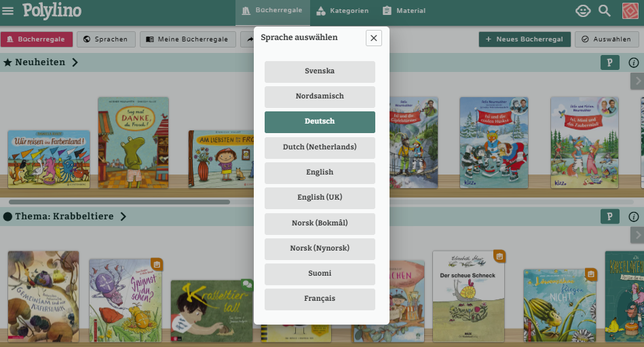Click chat badge on Krabbeltier-Ball book
The width and height of the screenshot is (644, 347).
point(247,285)
